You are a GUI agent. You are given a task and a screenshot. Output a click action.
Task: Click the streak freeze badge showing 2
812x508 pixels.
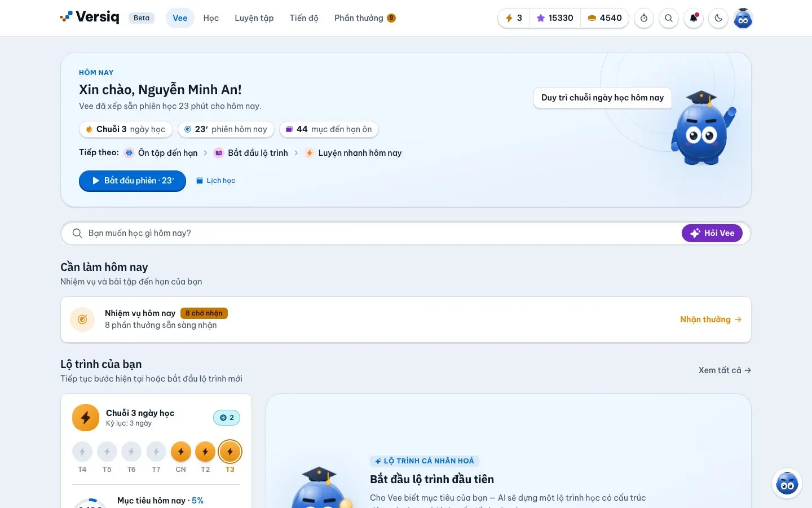click(x=227, y=418)
